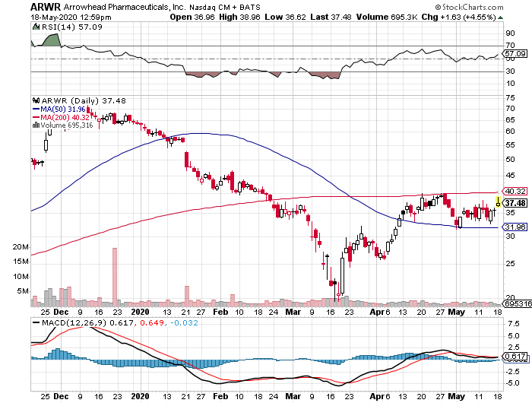Click the RSI(14) 57.09 indicator label
The height and width of the screenshot is (403, 532).
coord(72,27)
